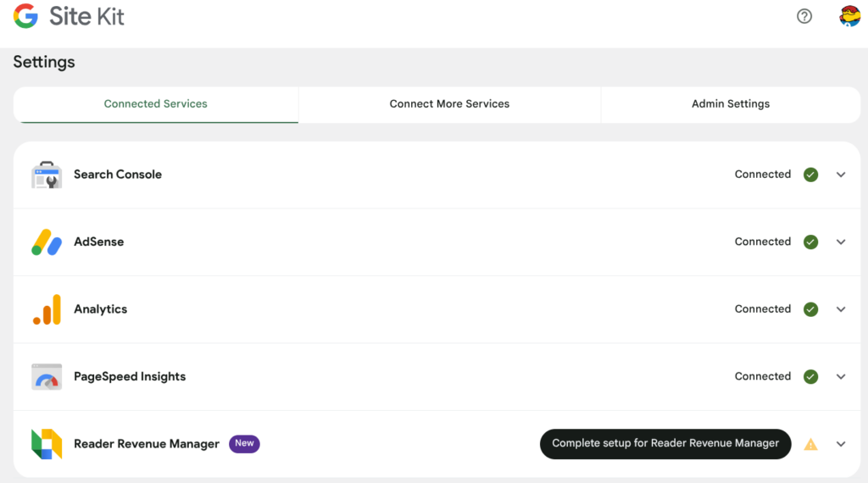Select the Connected Services tab
The image size is (868, 483).
pyautogui.click(x=156, y=104)
